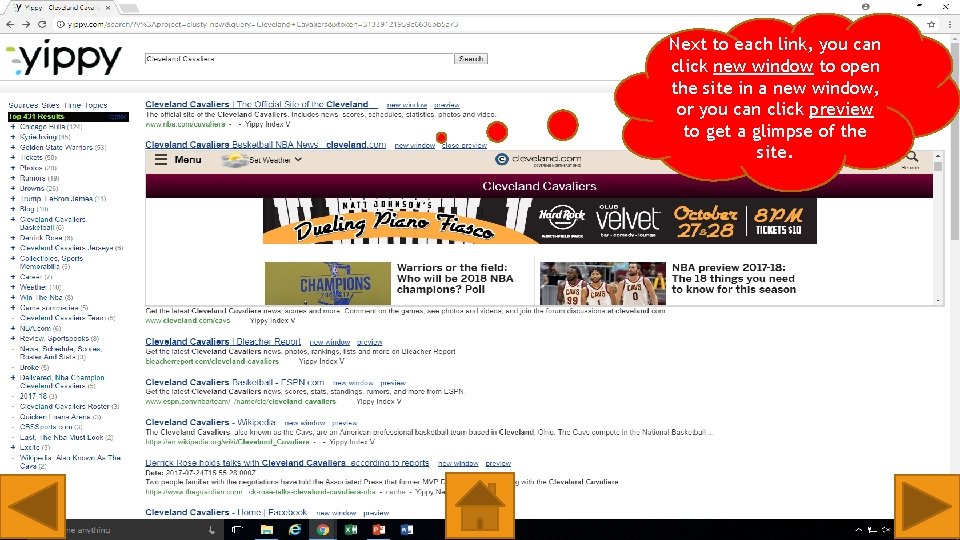Bookmark this page with the star icon
The image size is (960, 540).
click(931, 24)
